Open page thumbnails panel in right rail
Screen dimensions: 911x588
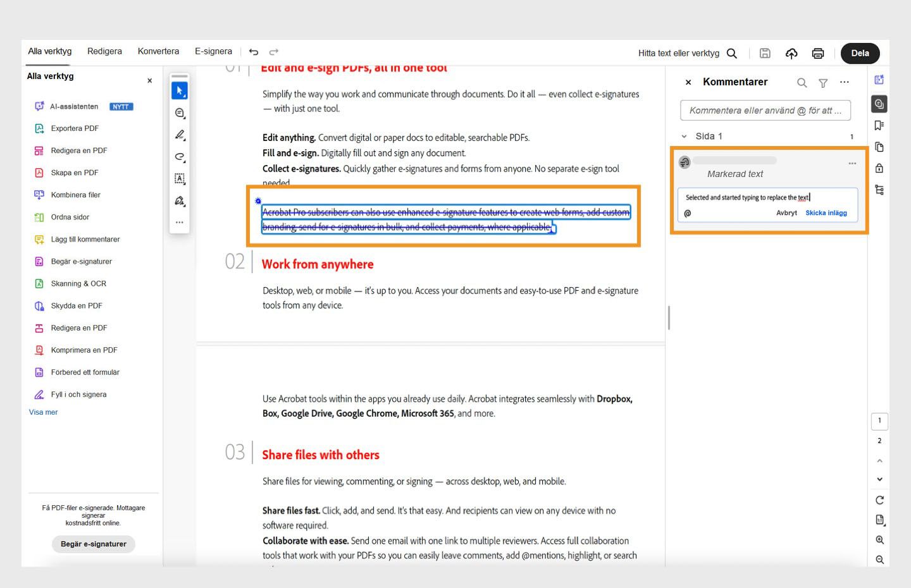(x=879, y=147)
